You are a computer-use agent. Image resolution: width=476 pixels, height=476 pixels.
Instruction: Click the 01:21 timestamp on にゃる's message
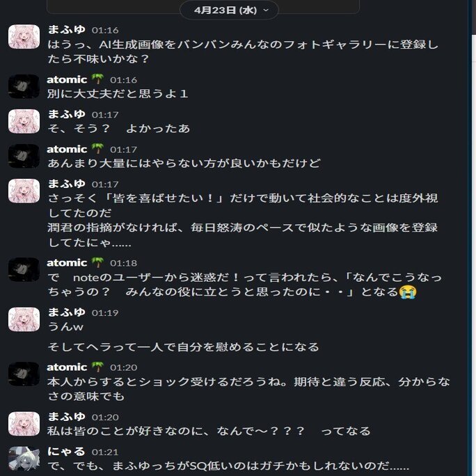pos(105,452)
